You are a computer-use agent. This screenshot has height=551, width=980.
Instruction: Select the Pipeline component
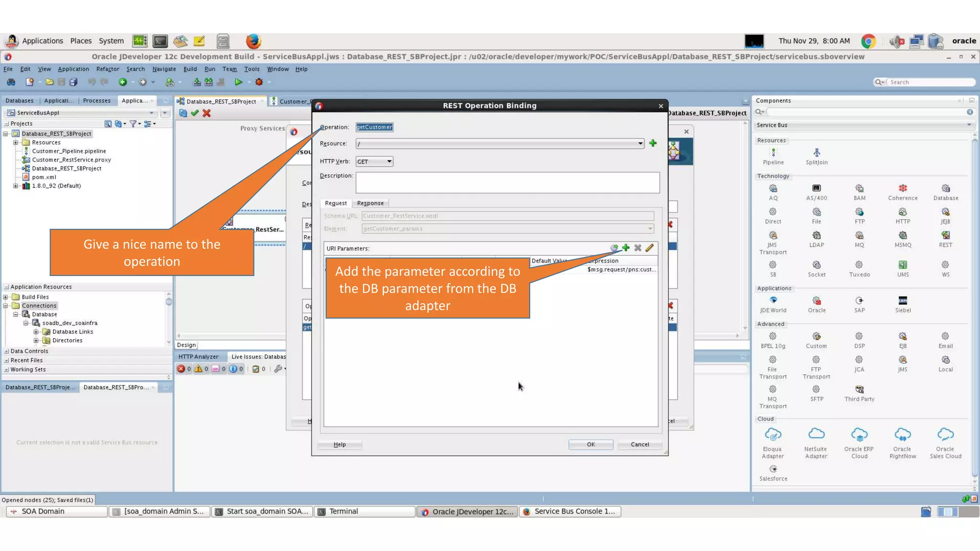pyautogui.click(x=773, y=156)
